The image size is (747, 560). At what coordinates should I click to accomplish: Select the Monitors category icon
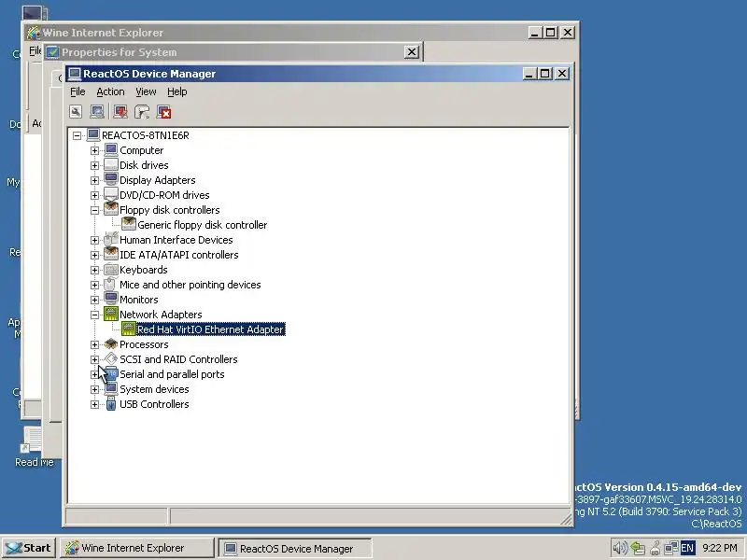coord(110,299)
